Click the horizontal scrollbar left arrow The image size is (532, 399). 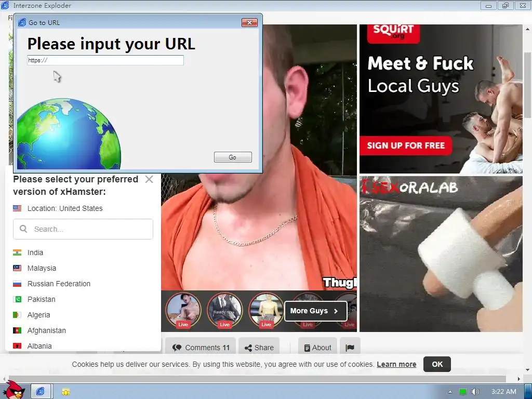[4, 379]
